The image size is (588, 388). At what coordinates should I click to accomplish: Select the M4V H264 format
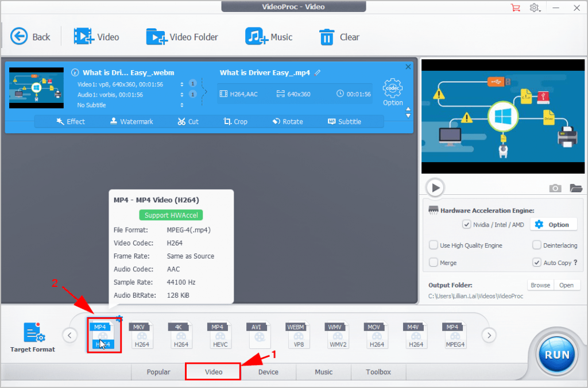pyautogui.click(x=416, y=335)
